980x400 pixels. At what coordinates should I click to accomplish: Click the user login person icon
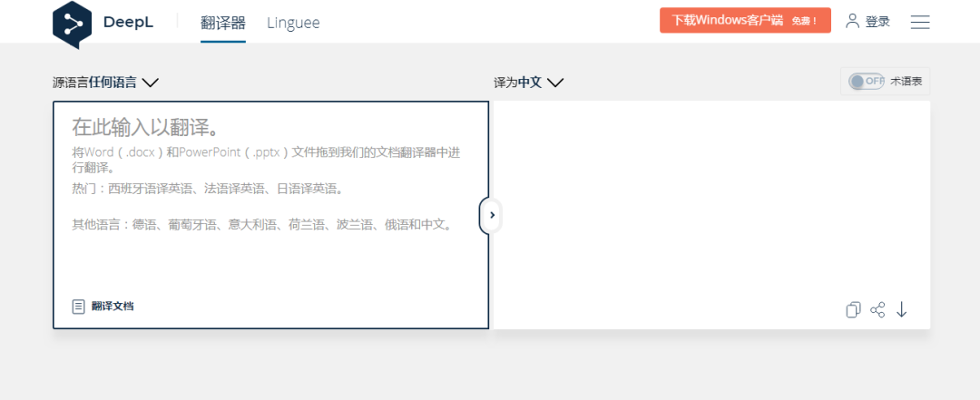(x=852, y=21)
